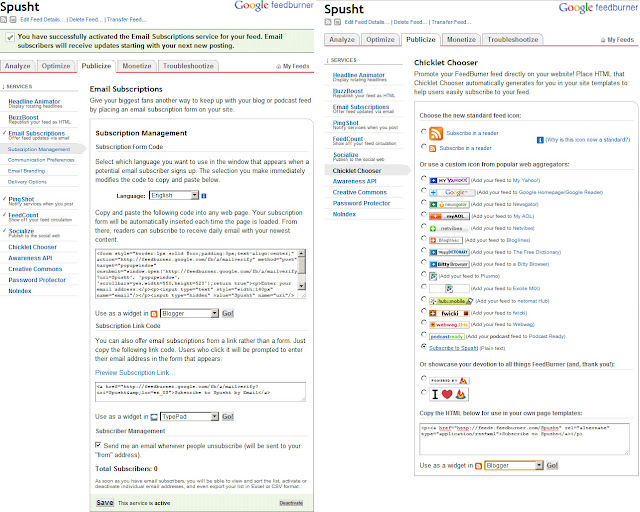Click the Google chicklet badge
640x512 pixels.
tap(452, 192)
